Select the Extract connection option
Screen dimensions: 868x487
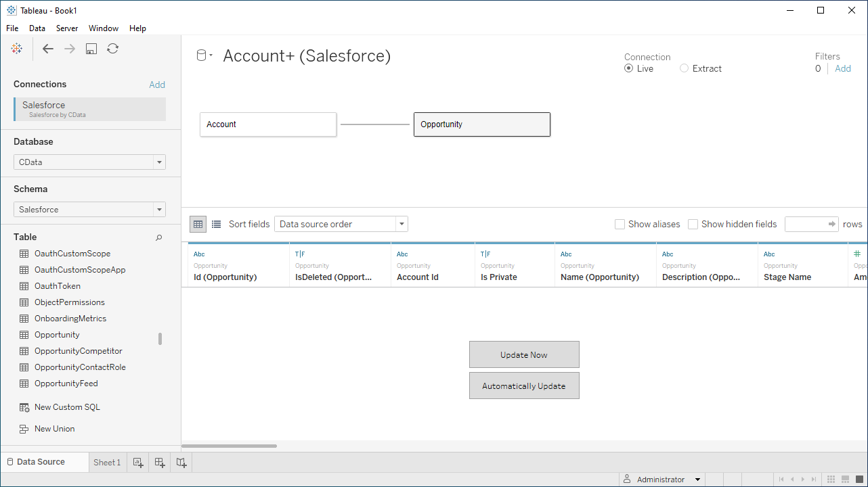685,68
